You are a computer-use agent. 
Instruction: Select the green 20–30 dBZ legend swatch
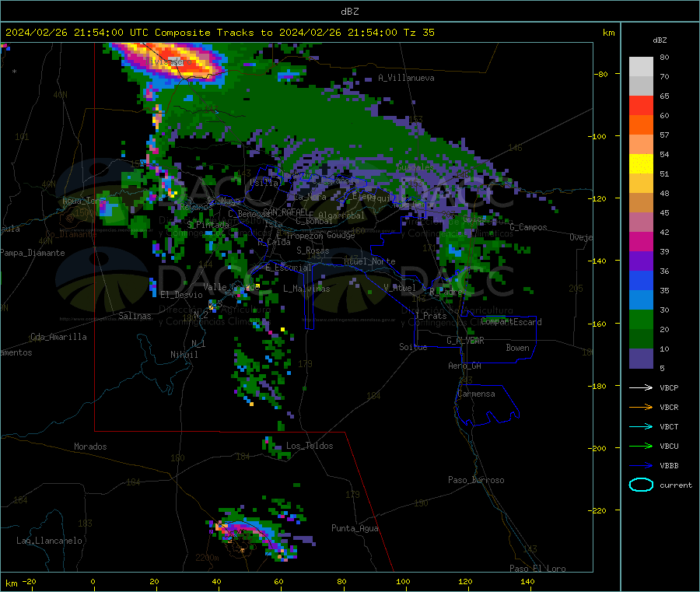pyautogui.click(x=641, y=320)
